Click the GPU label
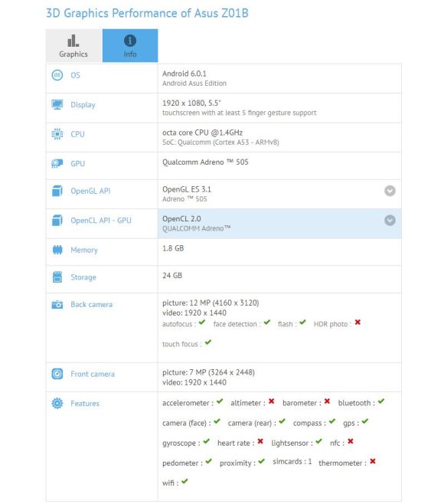Image resolution: width=444 pixels, height=504 pixels. (78, 164)
